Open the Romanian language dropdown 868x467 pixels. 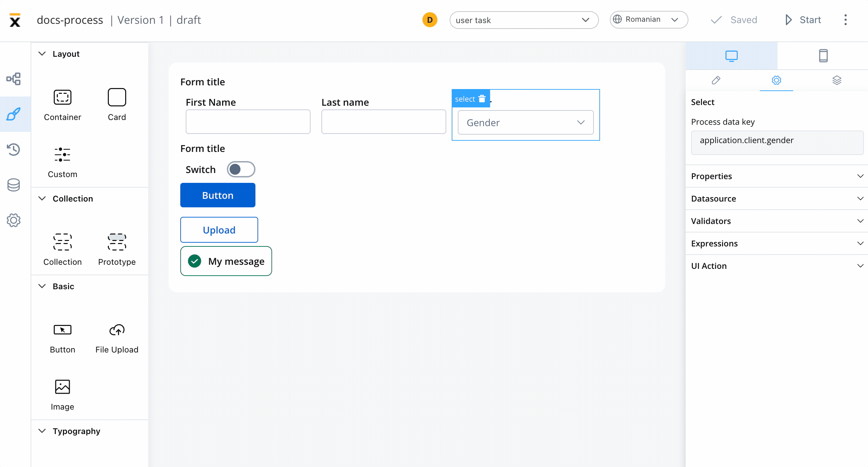pyautogui.click(x=649, y=20)
